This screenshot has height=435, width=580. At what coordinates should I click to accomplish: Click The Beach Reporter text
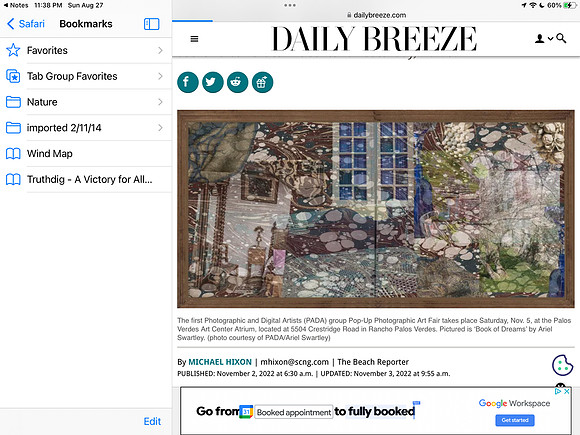pos(373,362)
